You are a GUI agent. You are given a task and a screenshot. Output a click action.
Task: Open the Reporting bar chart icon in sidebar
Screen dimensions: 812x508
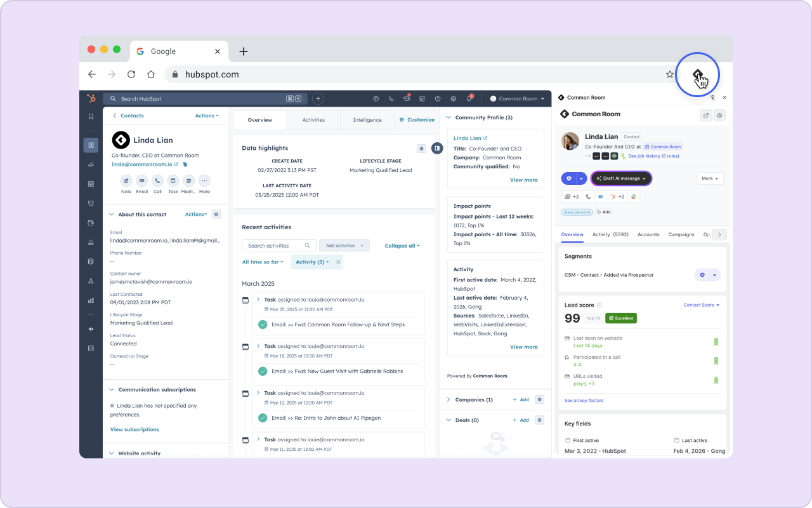[x=91, y=300]
